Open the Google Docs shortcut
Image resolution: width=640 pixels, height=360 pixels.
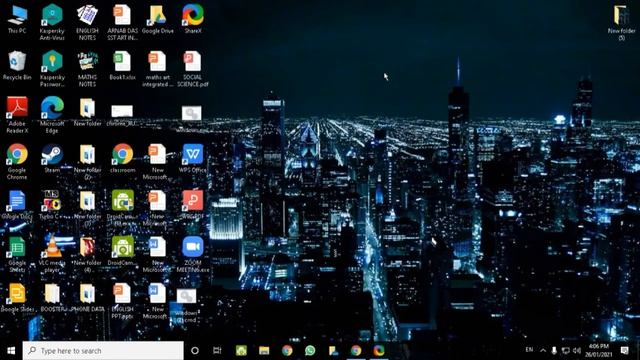(x=17, y=205)
